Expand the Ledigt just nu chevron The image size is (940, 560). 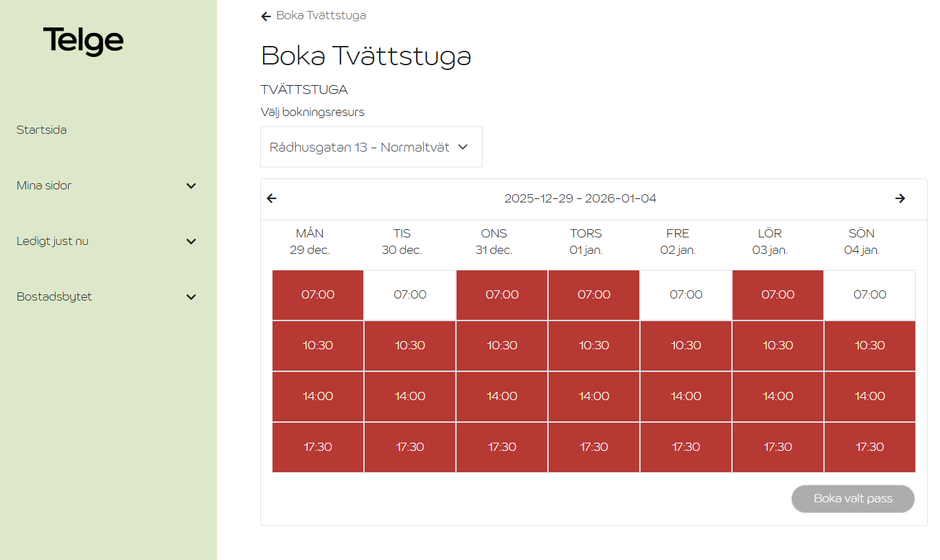(192, 242)
